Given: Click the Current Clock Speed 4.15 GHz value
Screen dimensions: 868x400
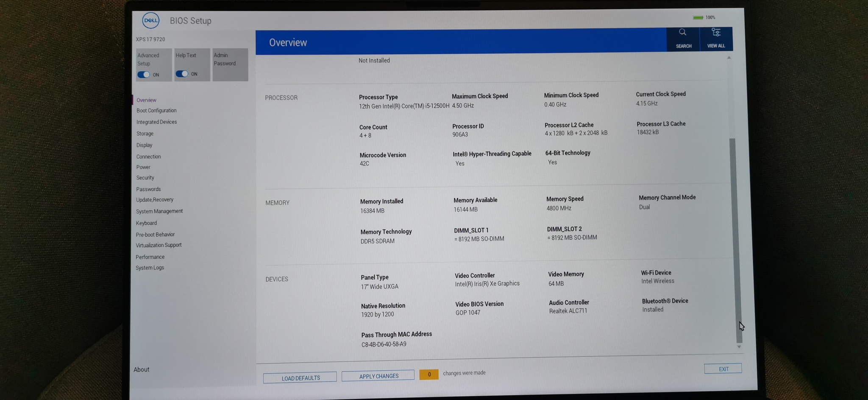Looking at the screenshot, I should pyautogui.click(x=647, y=103).
